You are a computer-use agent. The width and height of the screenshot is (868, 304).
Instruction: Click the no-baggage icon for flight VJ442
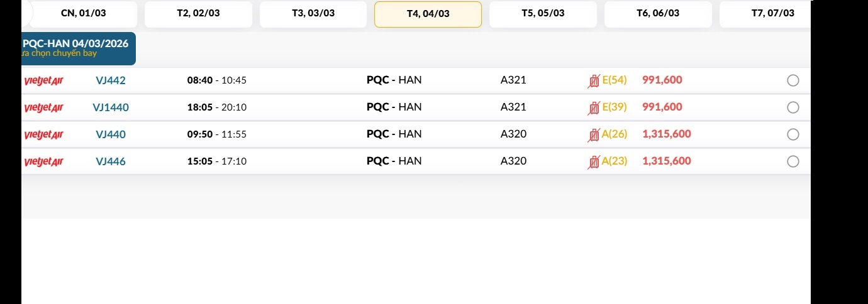pos(594,81)
